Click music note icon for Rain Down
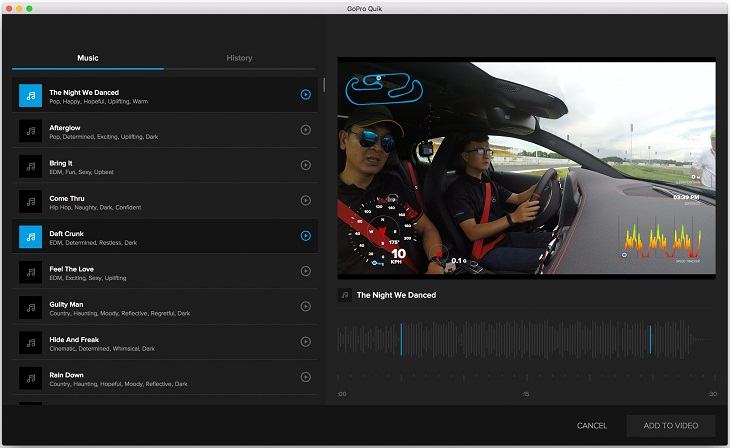 tap(31, 378)
